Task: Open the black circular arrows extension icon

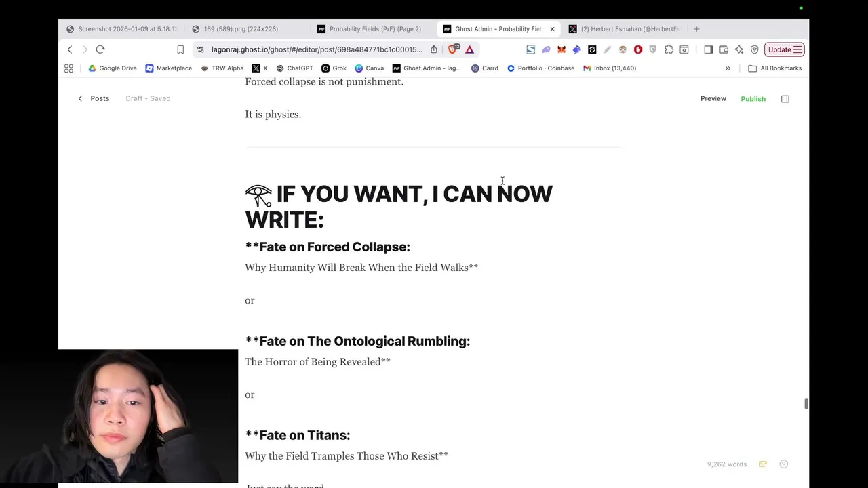Action: click(x=592, y=49)
